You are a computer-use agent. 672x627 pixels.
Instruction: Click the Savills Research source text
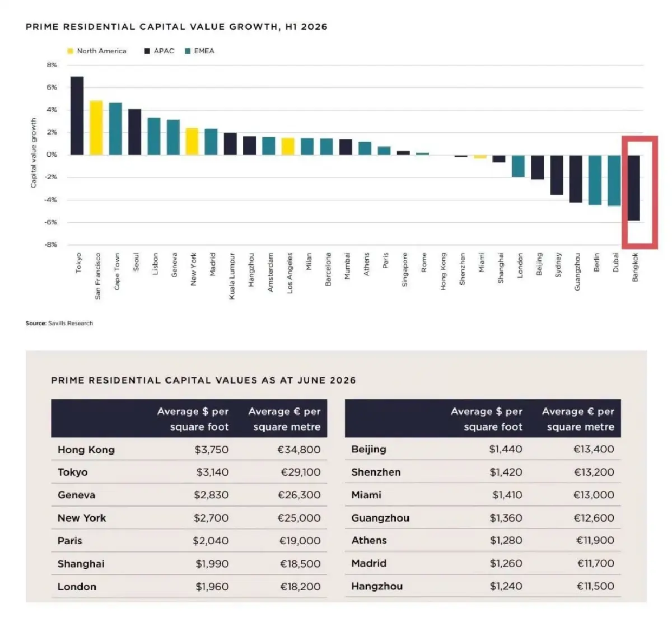click(x=71, y=323)
